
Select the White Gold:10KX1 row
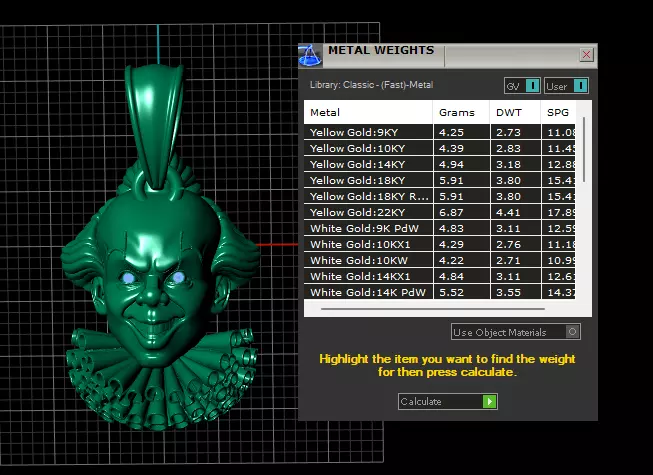pos(440,244)
